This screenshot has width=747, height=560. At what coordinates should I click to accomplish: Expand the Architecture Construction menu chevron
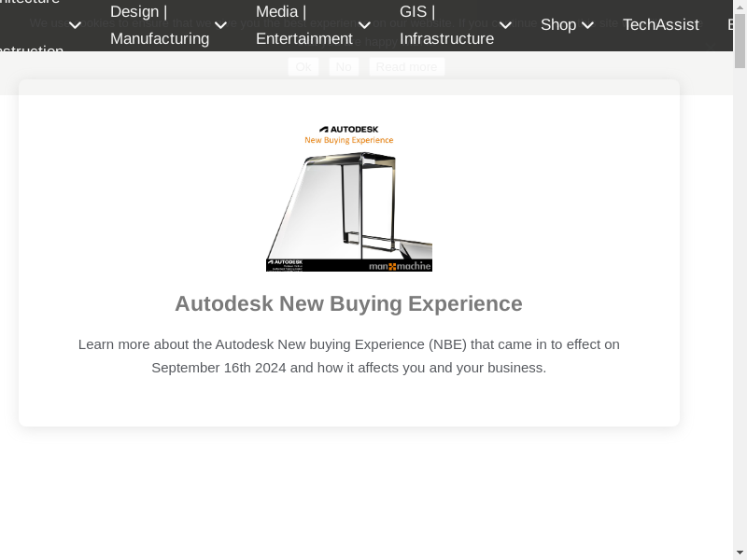click(76, 25)
